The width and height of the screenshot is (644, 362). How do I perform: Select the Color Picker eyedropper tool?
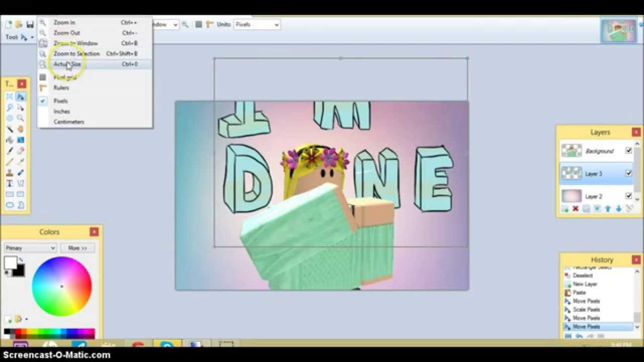coord(21,162)
